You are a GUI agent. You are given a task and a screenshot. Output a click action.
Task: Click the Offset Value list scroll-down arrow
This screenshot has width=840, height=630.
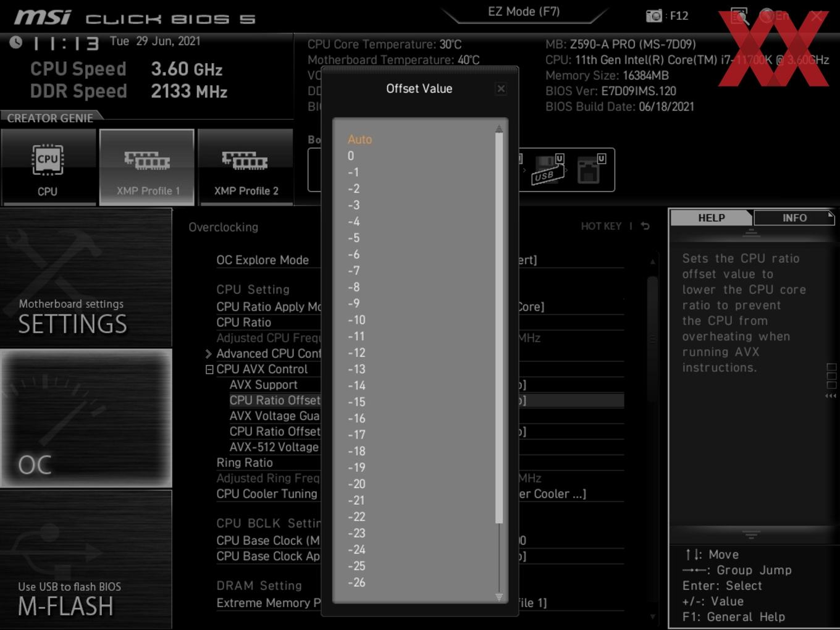pyautogui.click(x=499, y=597)
